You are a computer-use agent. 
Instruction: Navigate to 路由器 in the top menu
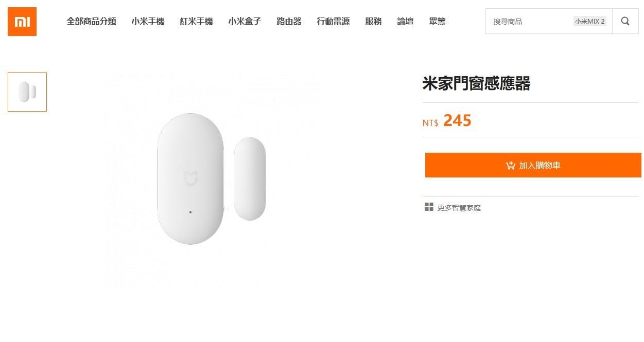[289, 22]
